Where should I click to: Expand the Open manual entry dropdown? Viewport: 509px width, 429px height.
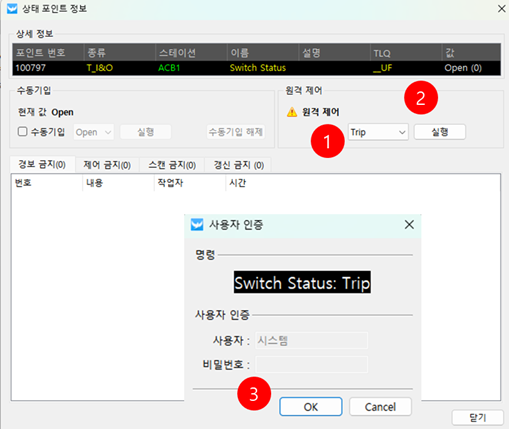pos(93,132)
